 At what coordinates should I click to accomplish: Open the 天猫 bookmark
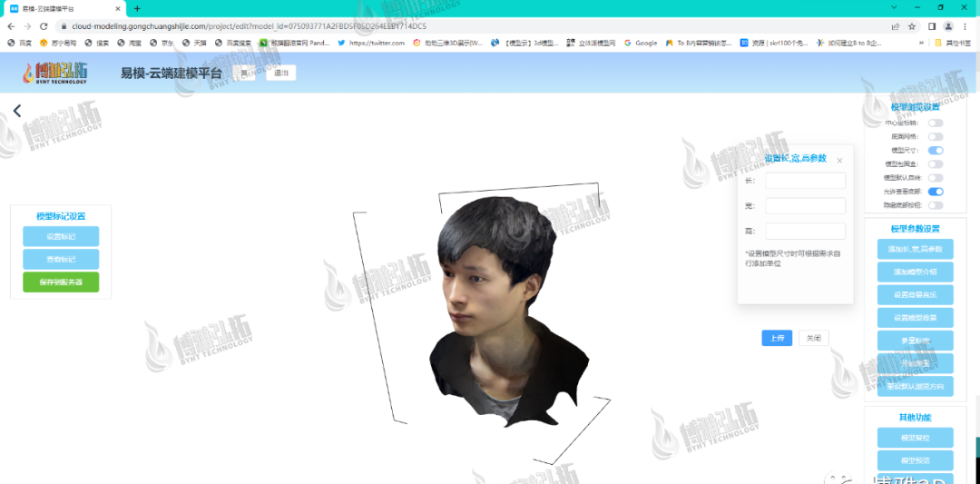tap(195, 44)
